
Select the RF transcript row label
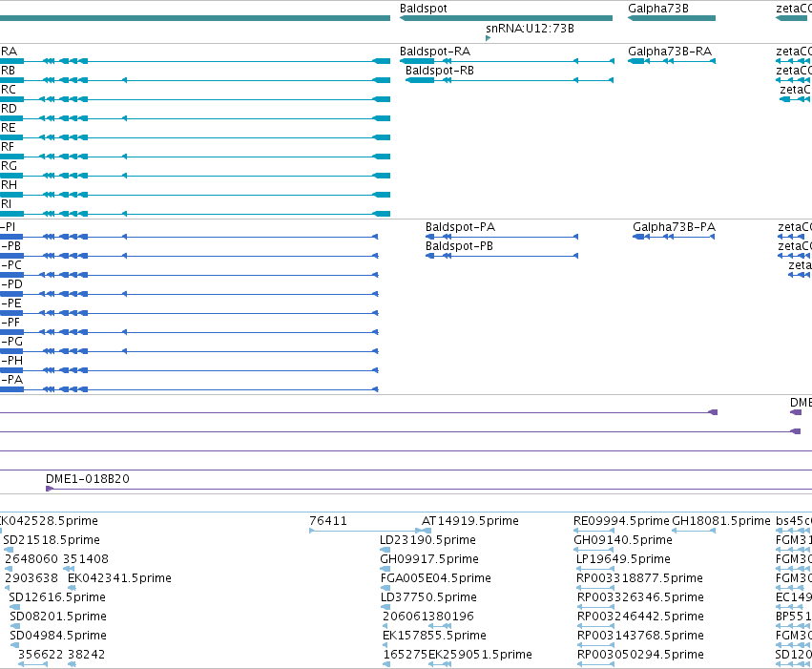8,147
